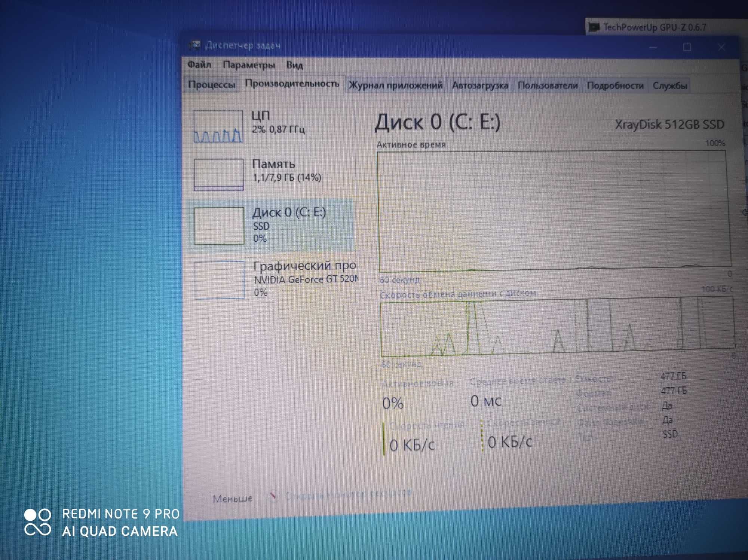This screenshot has width=748, height=560.
Task: Open the Службы tab
Action: coord(670,86)
